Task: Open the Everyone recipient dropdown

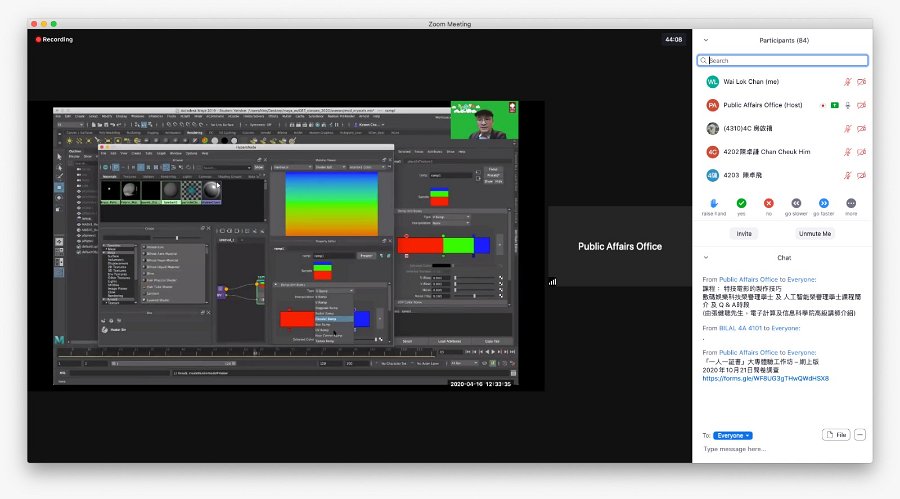Action: (x=733, y=435)
